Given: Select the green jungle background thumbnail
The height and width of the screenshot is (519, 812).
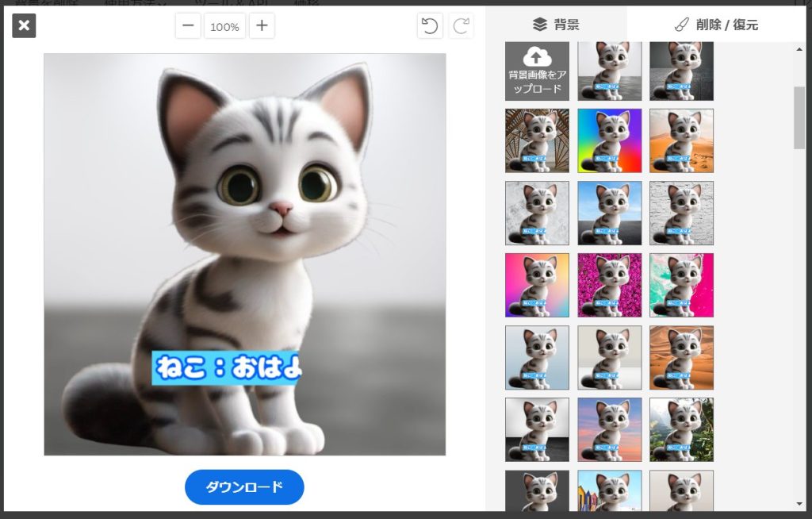Looking at the screenshot, I should (681, 429).
